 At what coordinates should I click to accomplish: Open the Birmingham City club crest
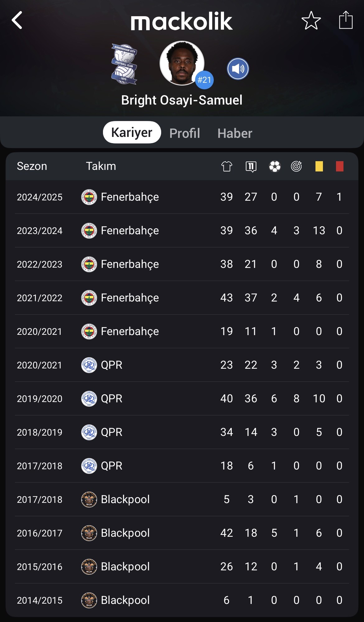click(x=124, y=64)
